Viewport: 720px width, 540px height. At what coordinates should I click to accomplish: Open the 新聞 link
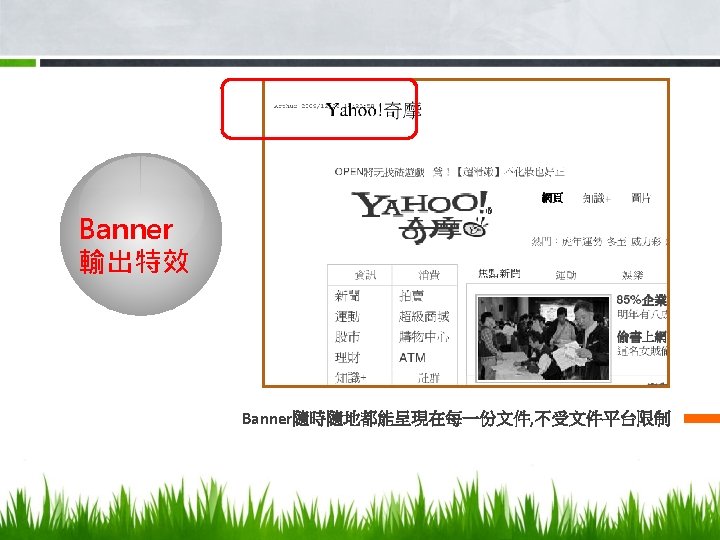348,296
